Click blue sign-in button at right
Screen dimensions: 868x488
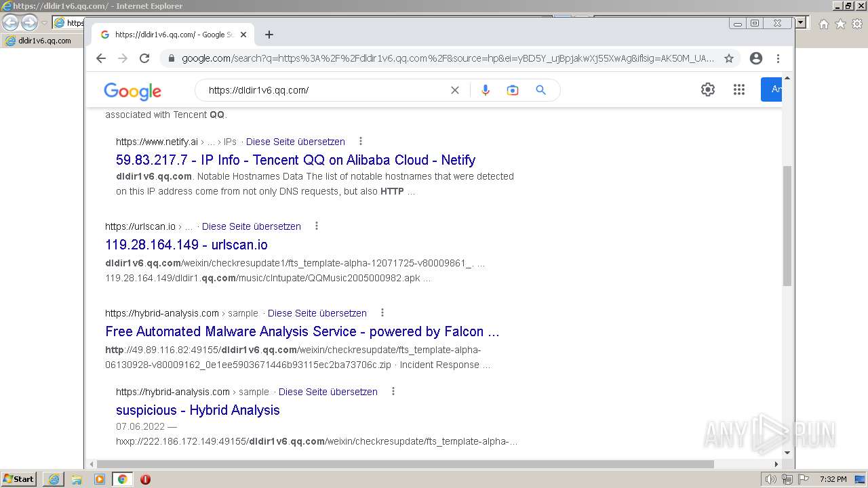pyautogui.click(x=772, y=89)
